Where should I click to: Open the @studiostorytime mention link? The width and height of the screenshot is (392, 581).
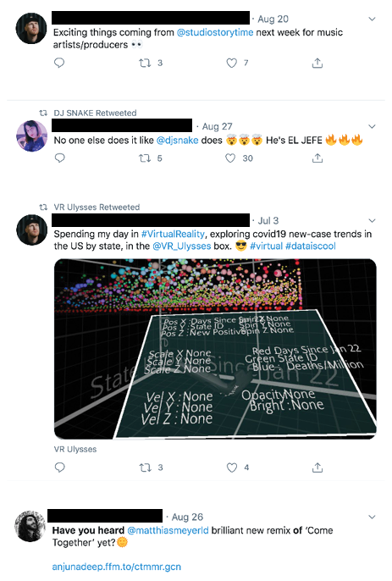click(x=215, y=32)
